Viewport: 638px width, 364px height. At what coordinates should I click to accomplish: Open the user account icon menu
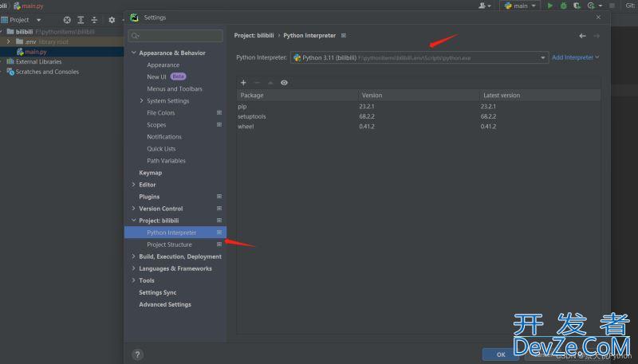(484, 6)
